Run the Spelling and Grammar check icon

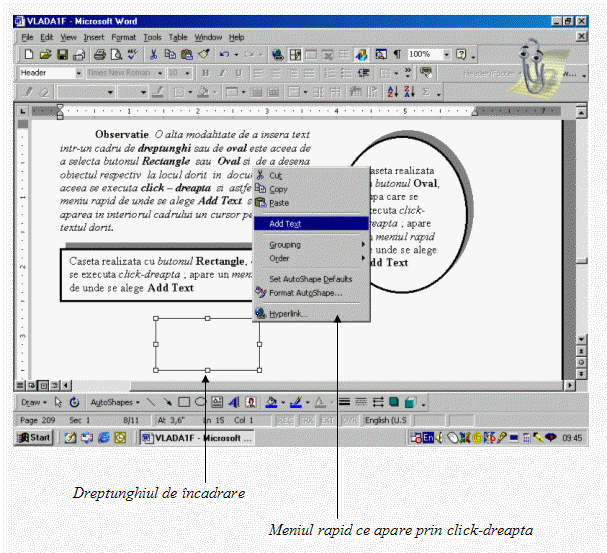pyautogui.click(x=133, y=55)
